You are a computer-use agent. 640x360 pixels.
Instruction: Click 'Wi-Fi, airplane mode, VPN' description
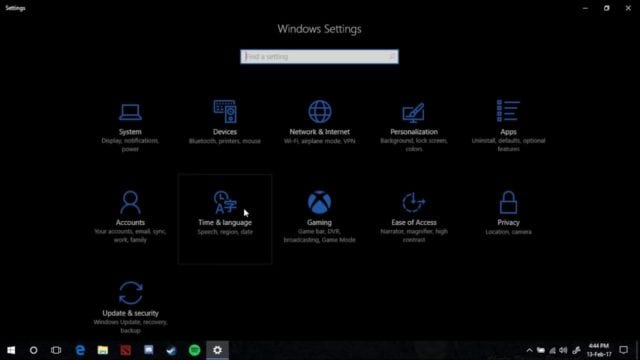320,141
